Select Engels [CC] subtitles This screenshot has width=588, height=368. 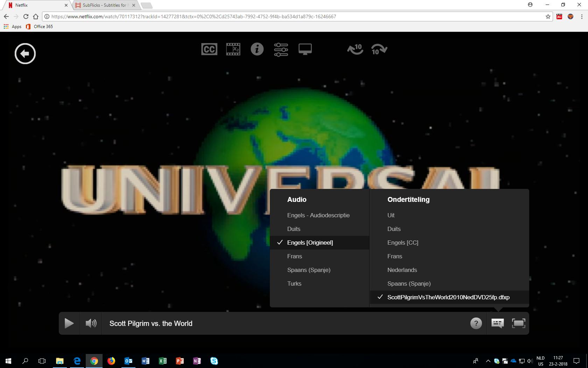403,243
